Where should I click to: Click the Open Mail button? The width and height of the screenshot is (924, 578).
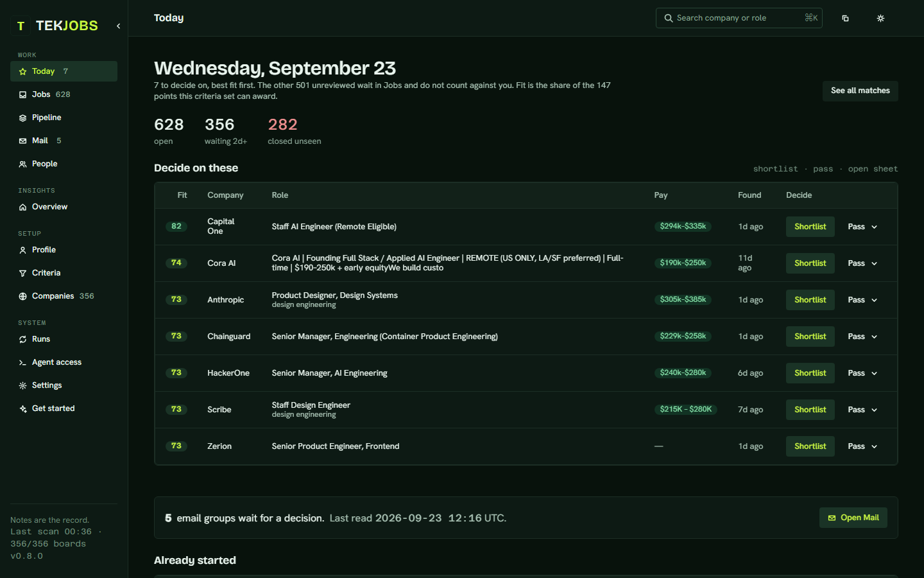853,518
